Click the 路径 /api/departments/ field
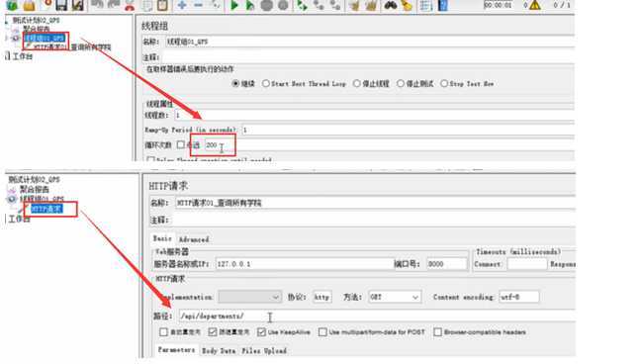The height and width of the screenshot is (364, 642). [377, 317]
